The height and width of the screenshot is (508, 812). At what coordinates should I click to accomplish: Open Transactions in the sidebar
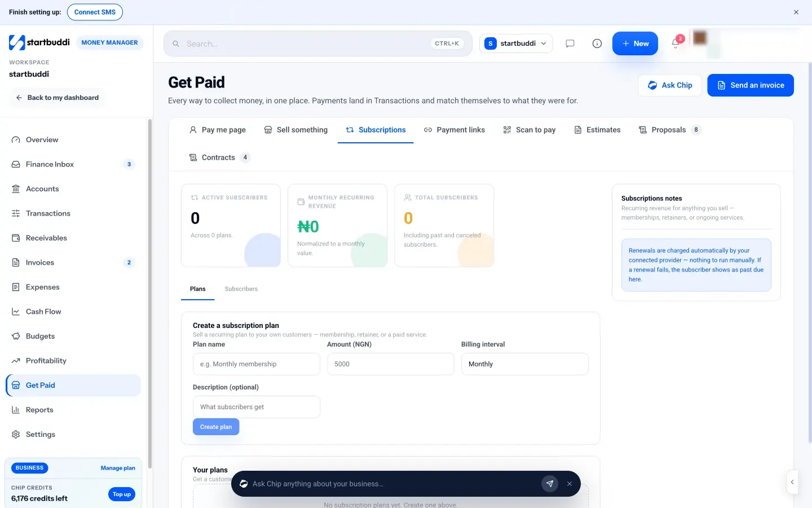point(73,213)
